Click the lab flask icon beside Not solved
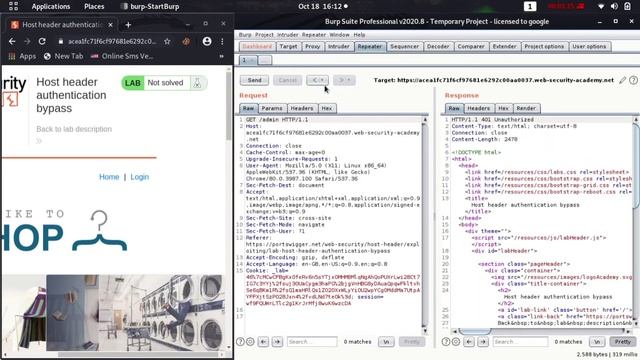Viewport: 640px width, 360px height. 197,83
